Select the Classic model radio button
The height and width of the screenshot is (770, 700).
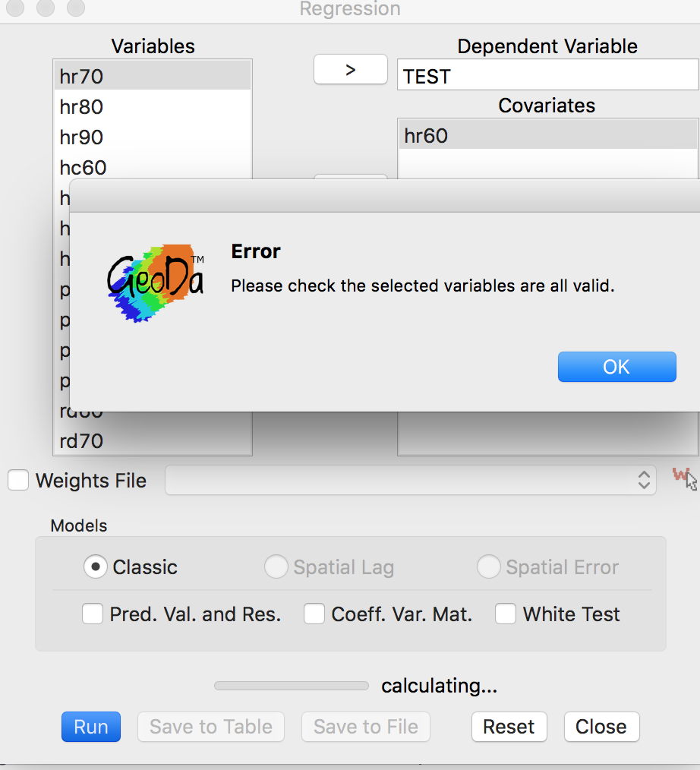(95, 566)
